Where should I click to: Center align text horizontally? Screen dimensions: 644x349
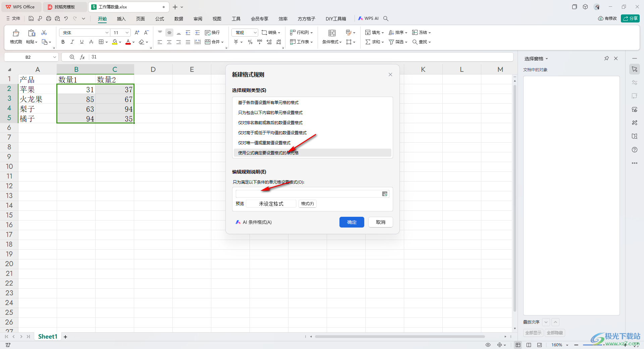click(169, 42)
